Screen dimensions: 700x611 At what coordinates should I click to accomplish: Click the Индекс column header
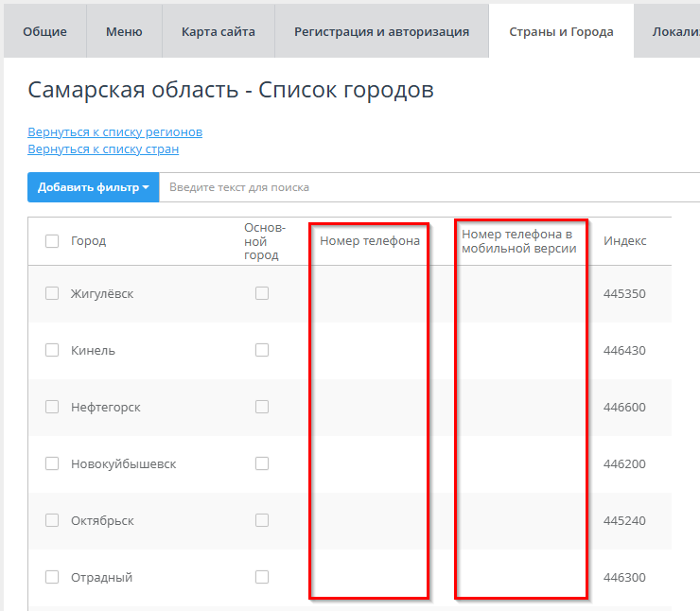(x=624, y=241)
